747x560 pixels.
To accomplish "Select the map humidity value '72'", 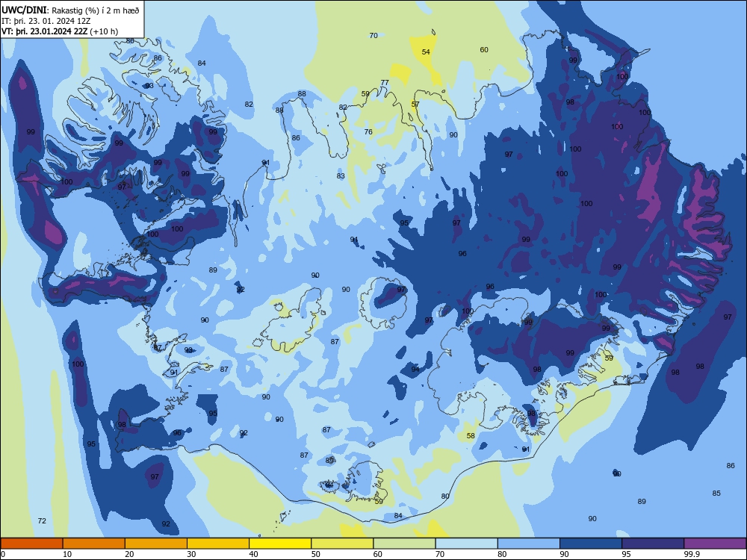I will click(x=42, y=521).
